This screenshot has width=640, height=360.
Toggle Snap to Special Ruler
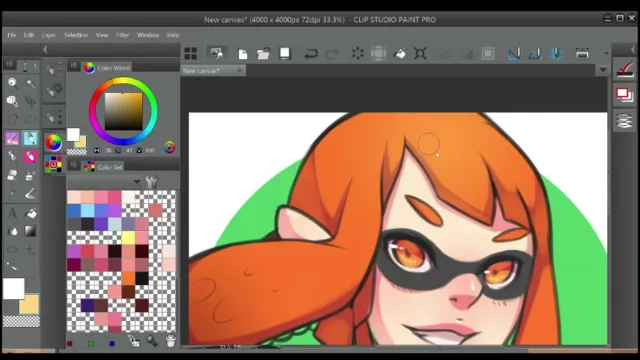tap(535, 53)
